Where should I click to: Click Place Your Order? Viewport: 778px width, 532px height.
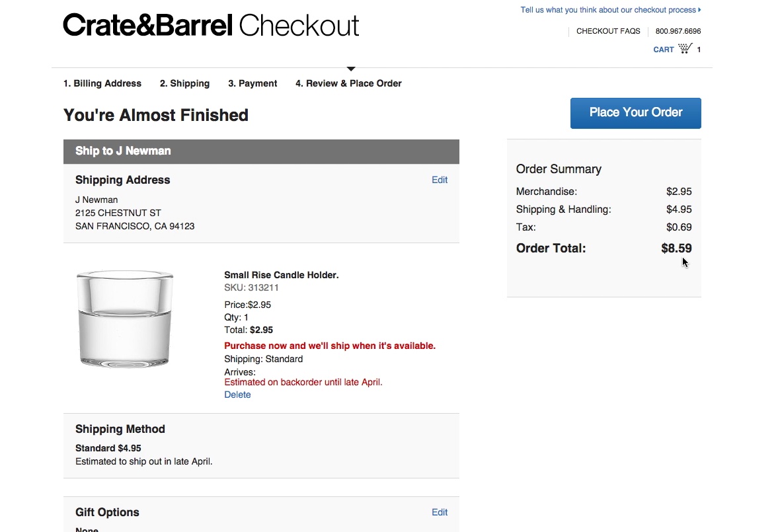(635, 113)
